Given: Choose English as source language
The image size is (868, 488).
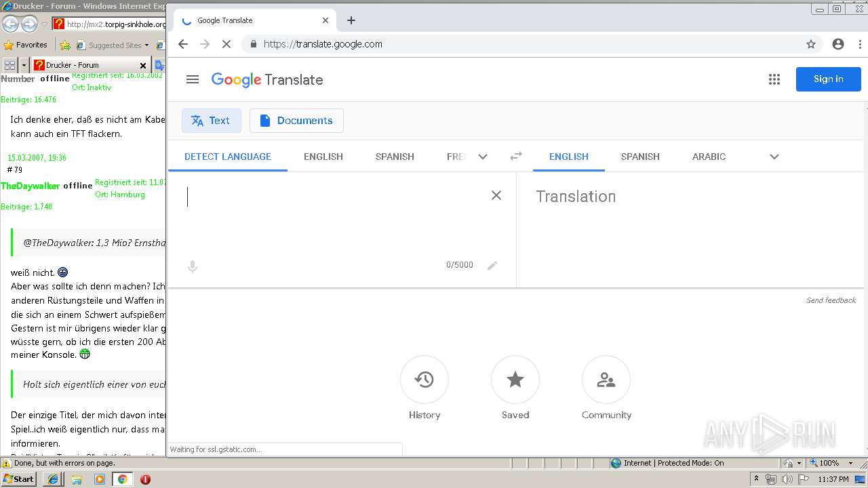Looking at the screenshot, I should [323, 157].
